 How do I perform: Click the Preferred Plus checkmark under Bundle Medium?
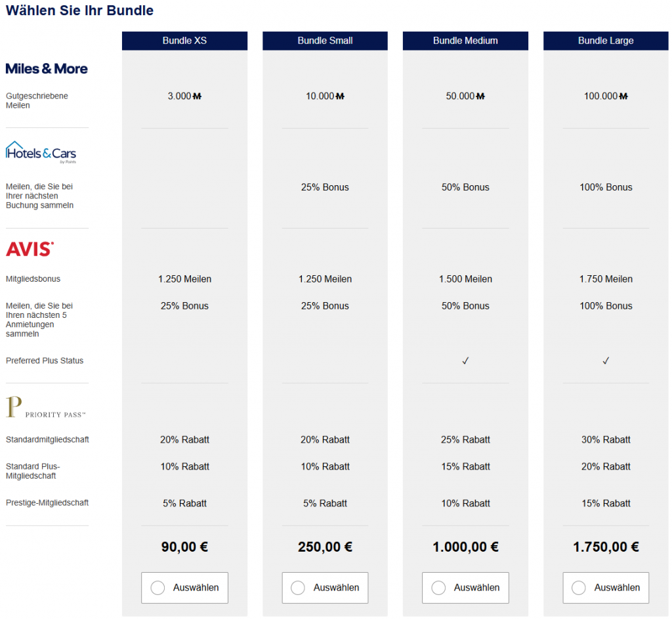click(x=465, y=361)
